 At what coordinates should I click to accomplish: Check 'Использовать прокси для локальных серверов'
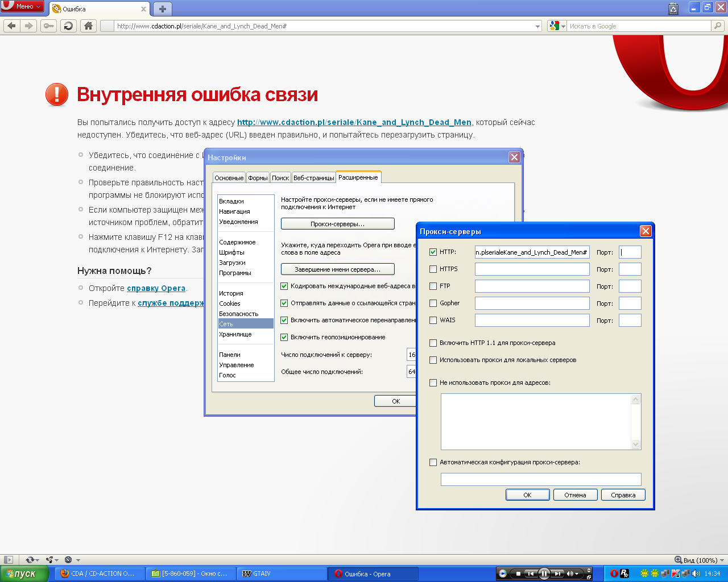click(x=433, y=360)
